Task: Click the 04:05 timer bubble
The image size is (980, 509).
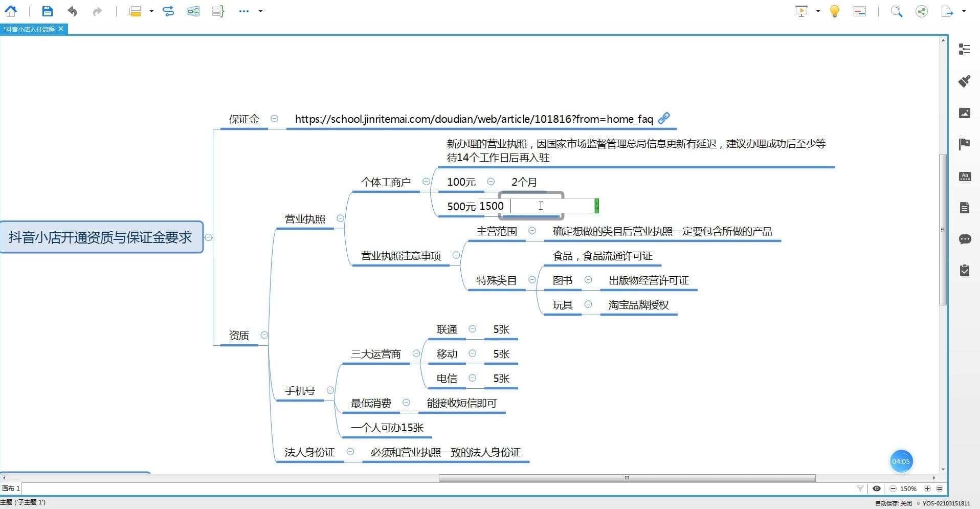Action: [901, 461]
